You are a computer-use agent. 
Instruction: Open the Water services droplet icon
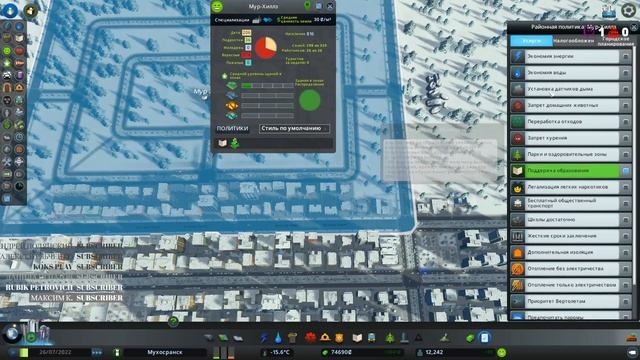coord(278,338)
